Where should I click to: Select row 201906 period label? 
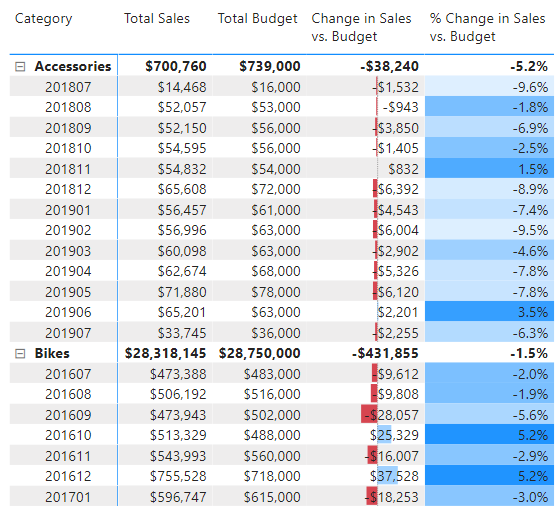68,312
